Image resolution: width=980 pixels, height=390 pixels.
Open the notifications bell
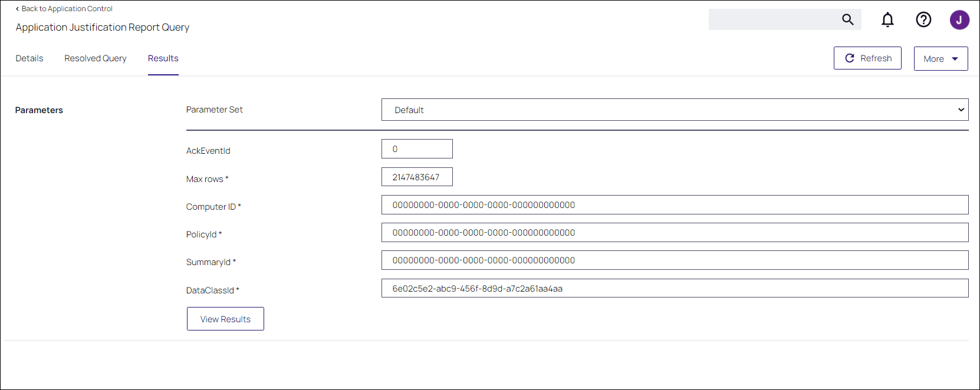pyautogui.click(x=887, y=19)
